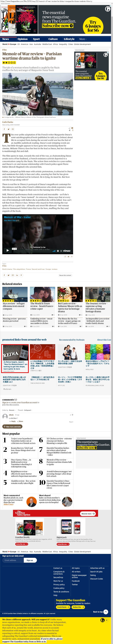This screenshot has width=113, height=644.
Task: Click the Reuse this content button
Action: pos(65,275)
